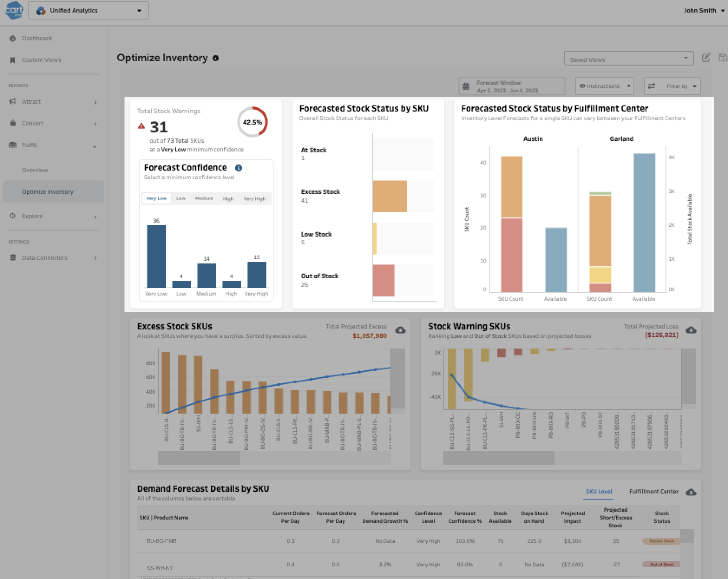Click the Data Connectors database icon
This screenshot has width=728, height=579.
pyautogui.click(x=13, y=257)
